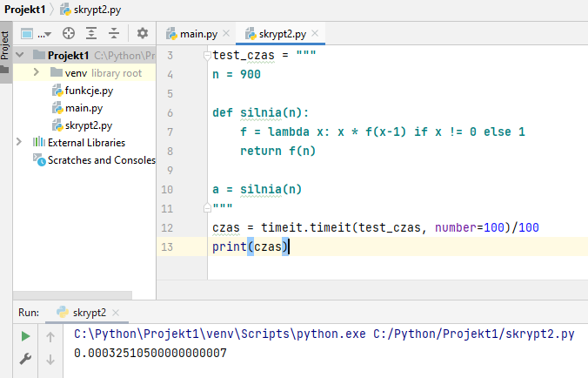This screenshot has height=378, width=588.
Task: Open project panel settings gear
Action: (x=143, y=34)
